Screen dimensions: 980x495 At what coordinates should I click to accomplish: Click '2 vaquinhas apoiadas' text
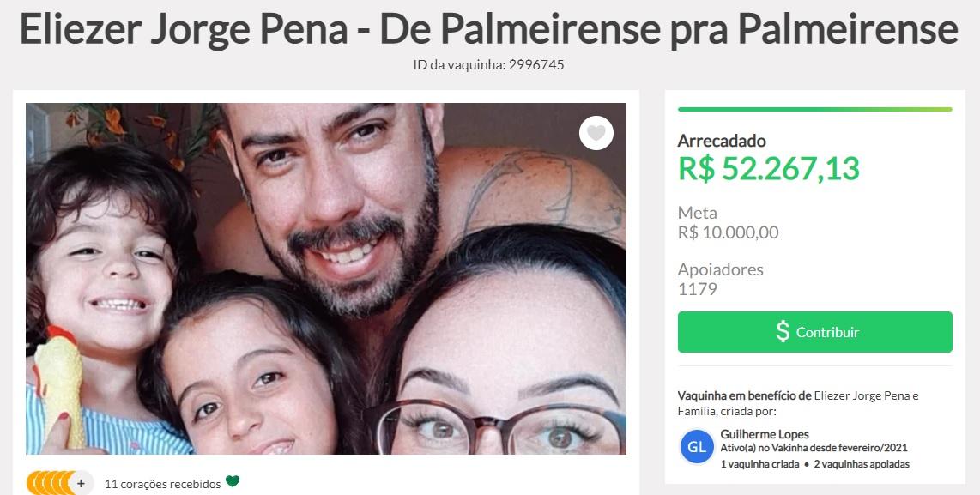click(862, 464)
